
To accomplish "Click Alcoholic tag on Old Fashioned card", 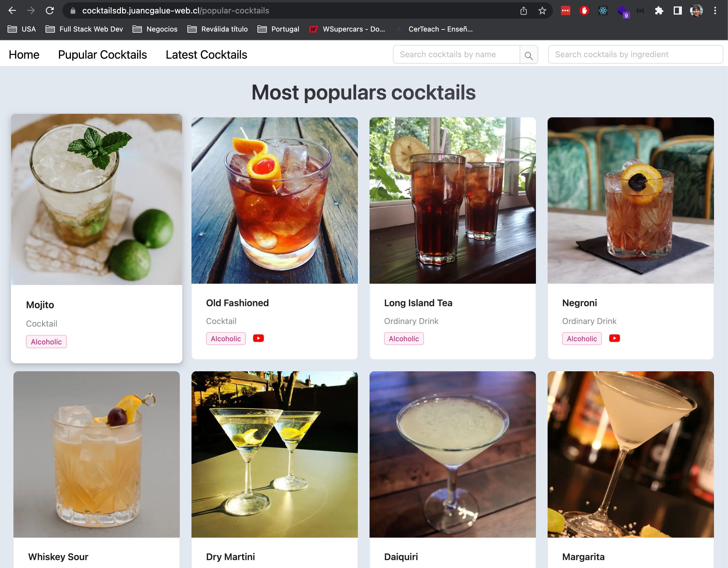I will click(x=226, y=339).
